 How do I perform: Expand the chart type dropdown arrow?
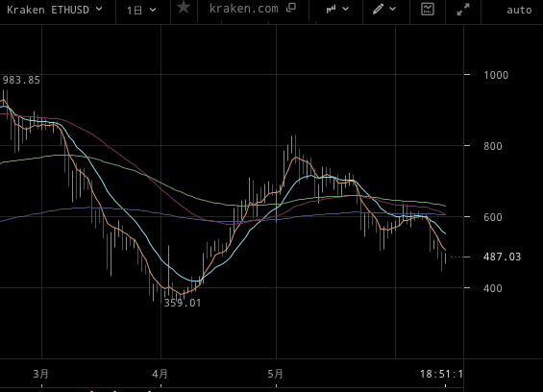point(346,10)
